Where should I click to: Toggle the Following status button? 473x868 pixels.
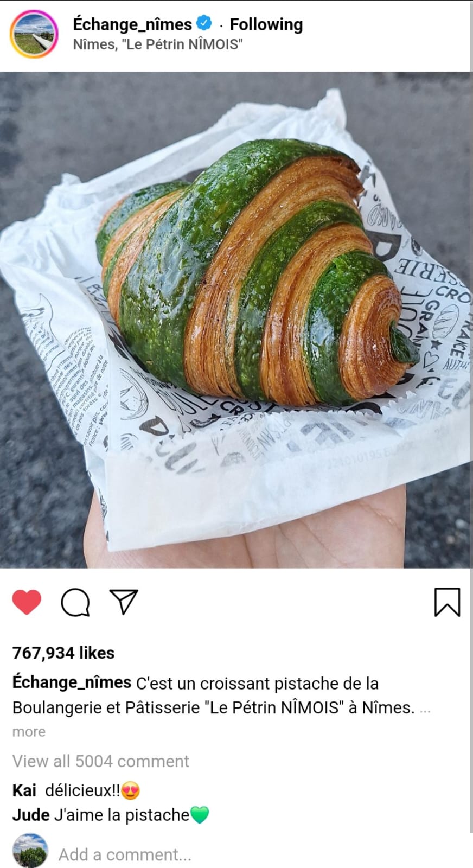click(x=266, y=24)
